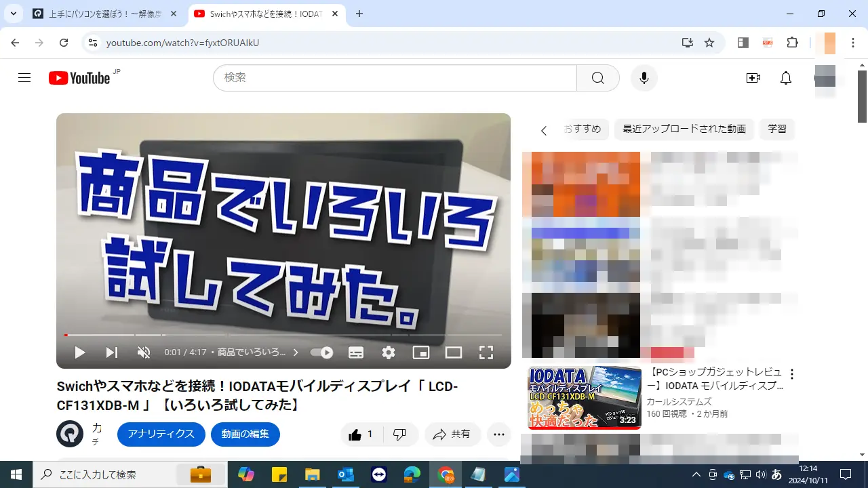
Task: Open Windows Start menu
Action: pos(16,474)
